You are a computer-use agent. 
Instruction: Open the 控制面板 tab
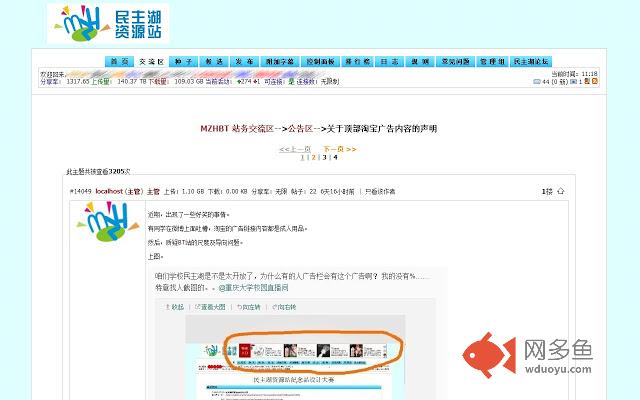click(320, 61)
